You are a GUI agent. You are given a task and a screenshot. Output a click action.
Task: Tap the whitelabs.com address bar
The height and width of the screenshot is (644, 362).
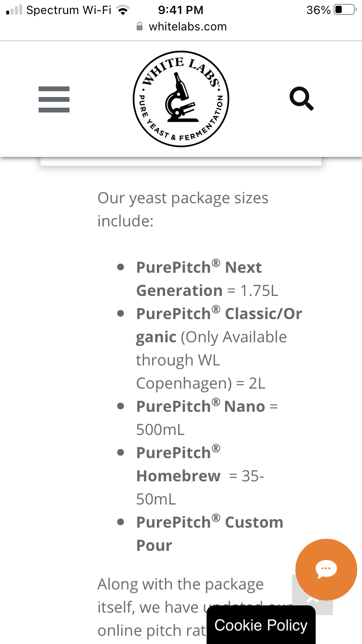point(181,27)
